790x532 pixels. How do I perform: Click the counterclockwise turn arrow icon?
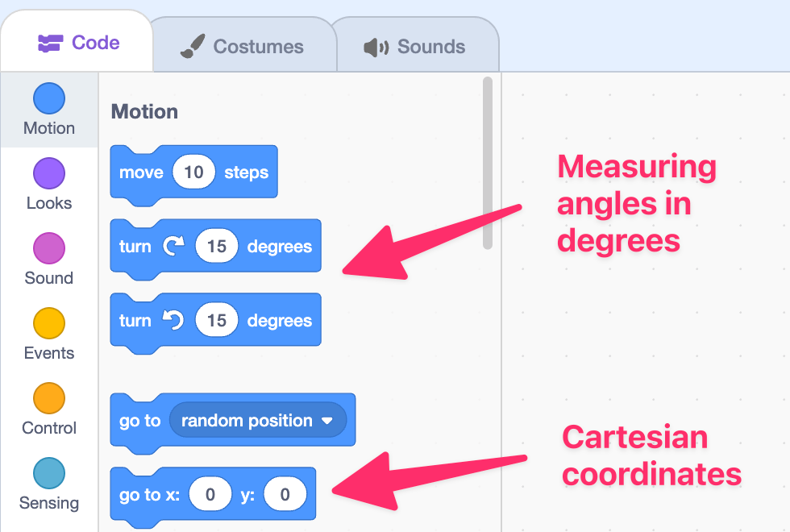click(173, 320)
